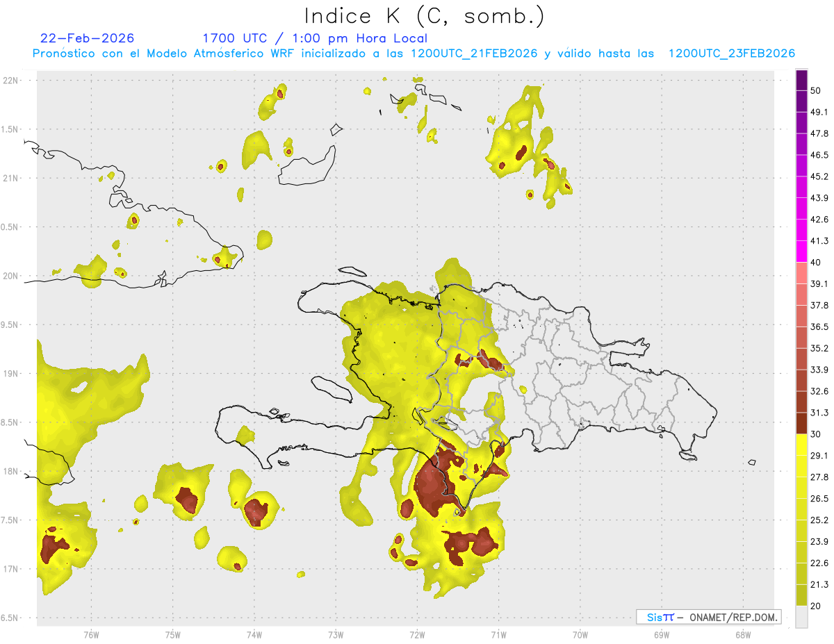This screenshot has height=644, width=834.
Task: Click the 71W longitude label
Action: click(498, 634)
